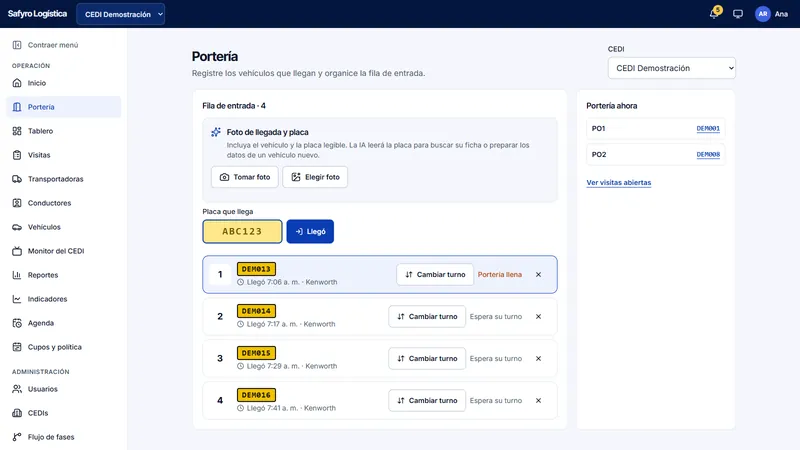Follow the Ver visitas abiertas link

pyautogui.click(x=618, y=183)
